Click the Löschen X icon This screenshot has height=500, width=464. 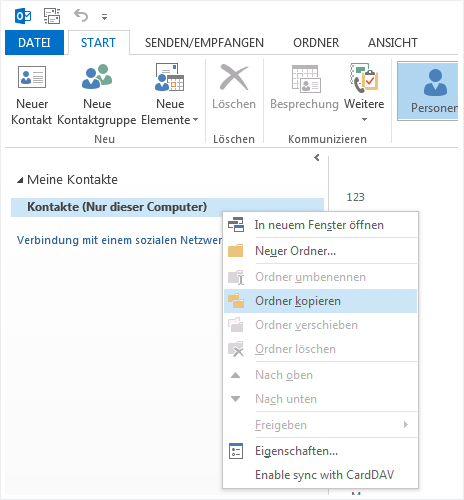(234, 77)
